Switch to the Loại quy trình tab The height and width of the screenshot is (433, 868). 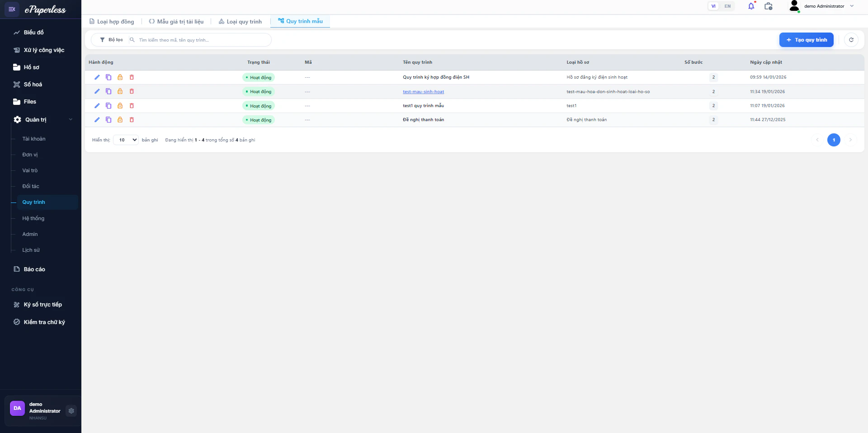(x=240, y=22)
